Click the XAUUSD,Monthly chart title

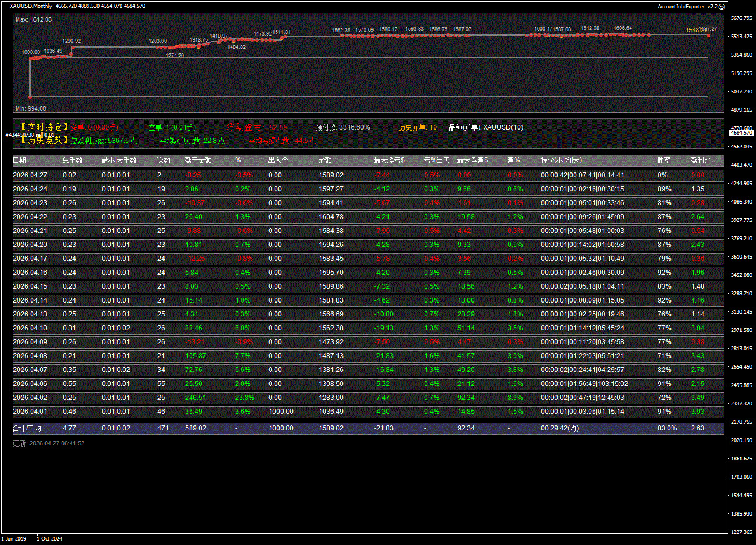click(x=31, y=6)
